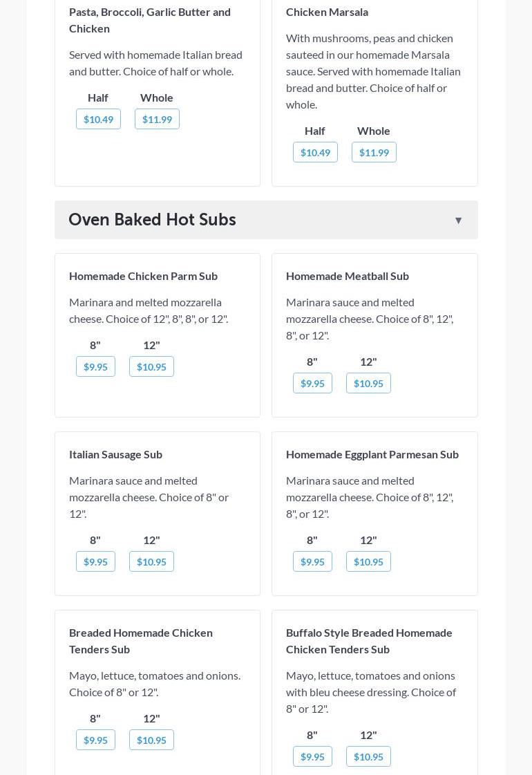Select 8" Italian Sausage Sub $9.95

coord(95,561)
